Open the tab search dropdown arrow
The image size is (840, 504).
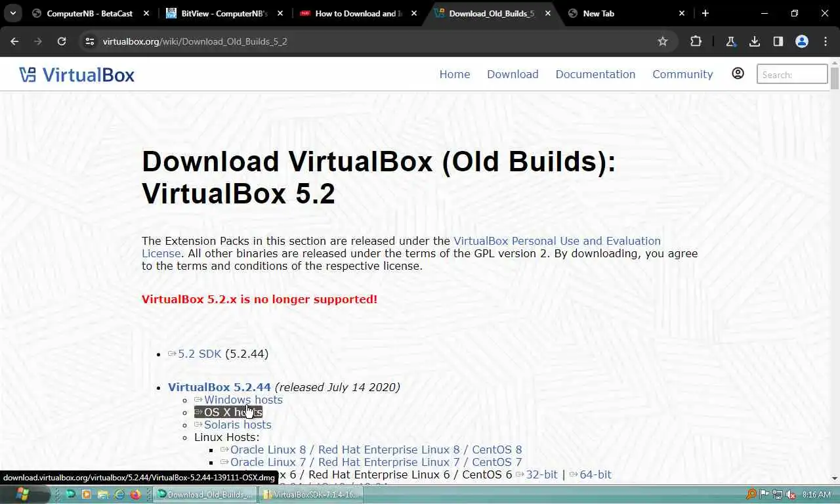point(13,13)
